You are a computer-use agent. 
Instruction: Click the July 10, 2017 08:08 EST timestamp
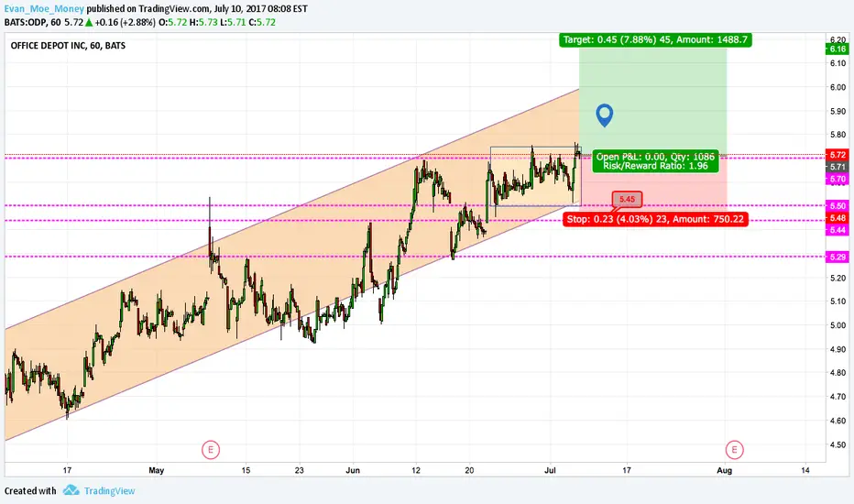pos(261,9)
